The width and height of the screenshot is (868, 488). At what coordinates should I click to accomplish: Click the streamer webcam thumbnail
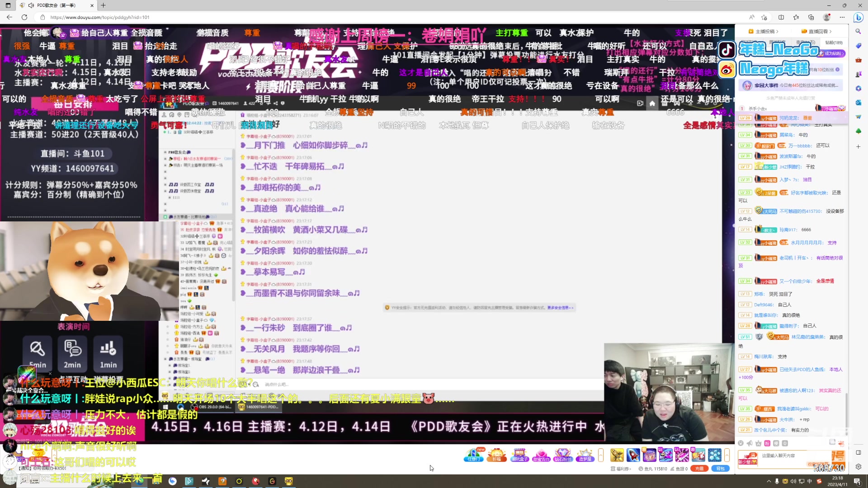point(669,392)
